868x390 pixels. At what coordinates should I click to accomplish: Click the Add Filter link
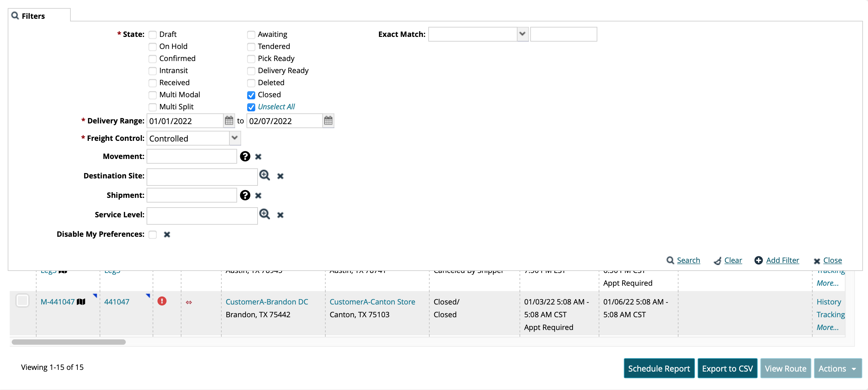(782, 260)
